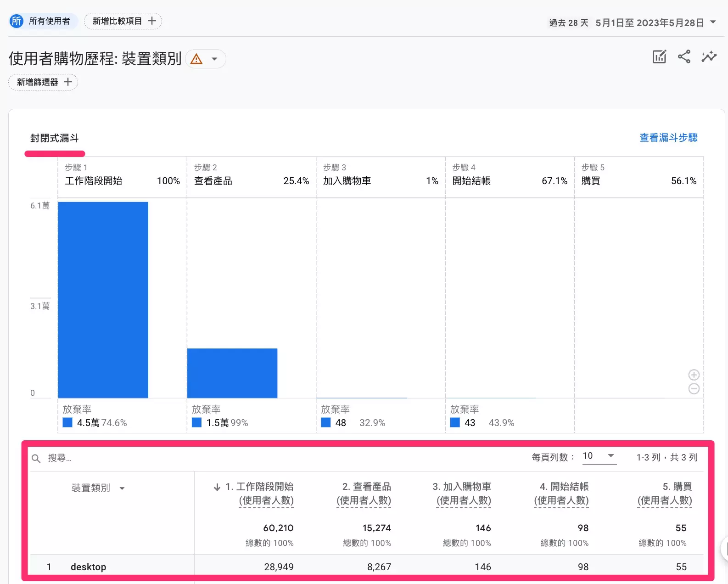Click the share report icon
The width and height of the screenshot is (728, 584).
[x=684, y=56]
